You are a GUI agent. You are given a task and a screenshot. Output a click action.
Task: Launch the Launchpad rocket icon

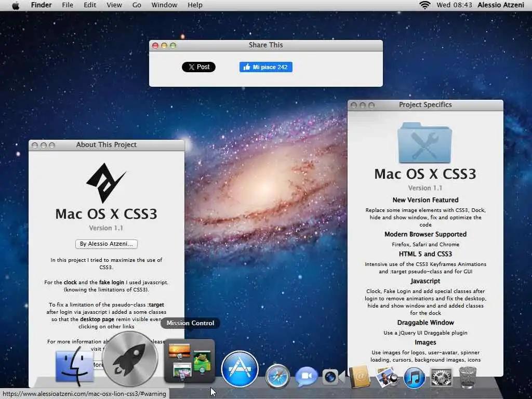pos(130,359)
